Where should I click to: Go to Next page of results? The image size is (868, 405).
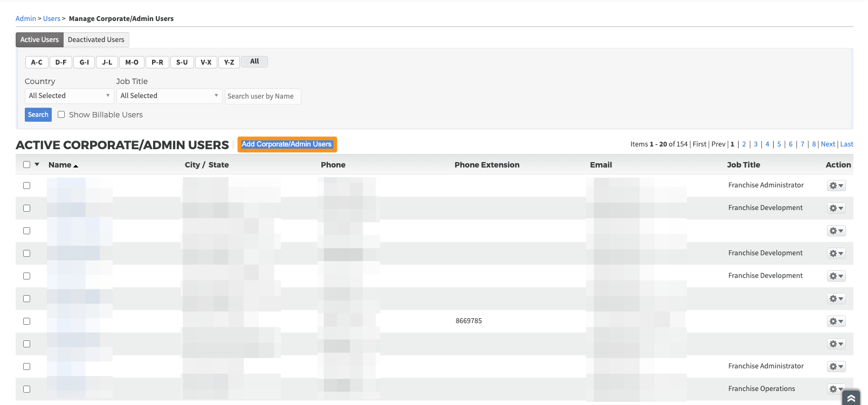point(828,144)
